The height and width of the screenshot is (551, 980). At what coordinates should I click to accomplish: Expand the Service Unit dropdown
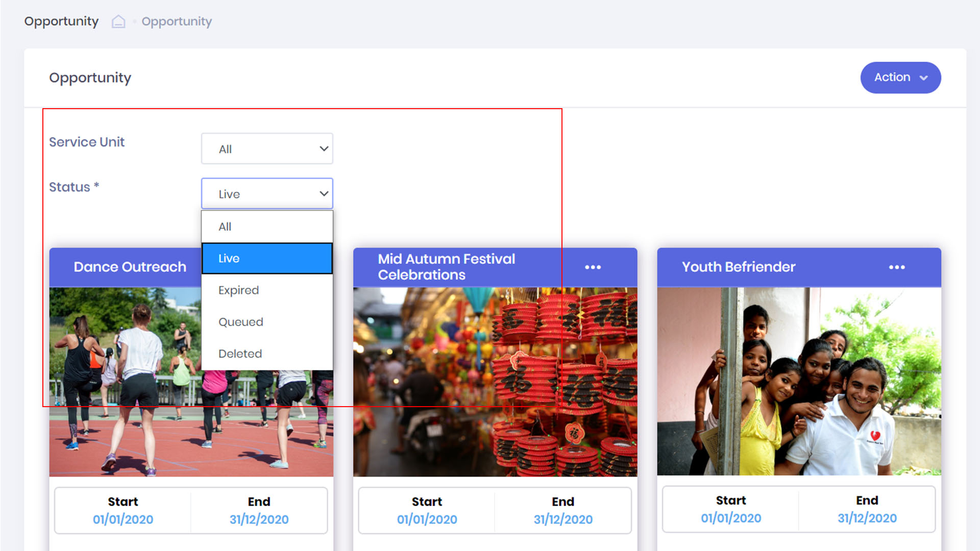267,148
